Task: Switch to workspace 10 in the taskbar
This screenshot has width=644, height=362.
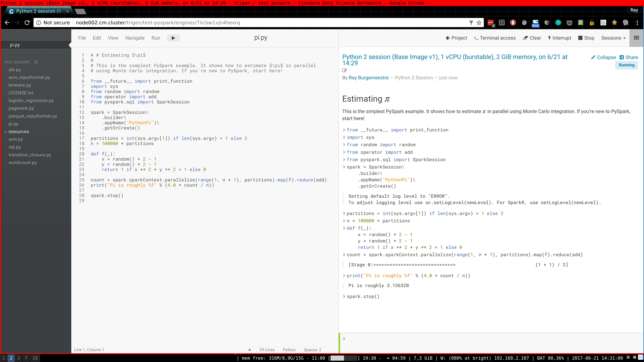Action: click(35, 358)
